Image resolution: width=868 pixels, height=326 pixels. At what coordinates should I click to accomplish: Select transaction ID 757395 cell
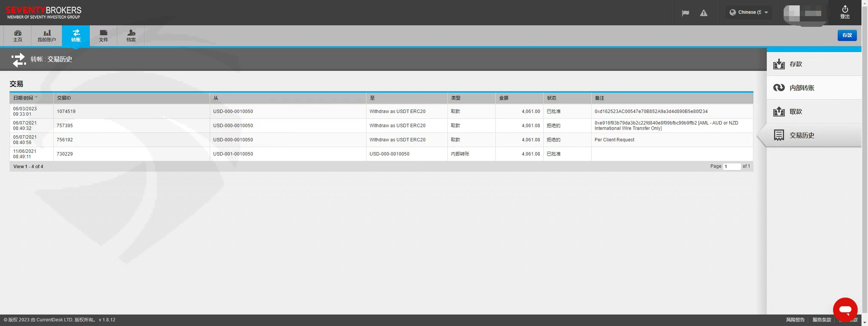pyautogui.click(x=132, y=126)
